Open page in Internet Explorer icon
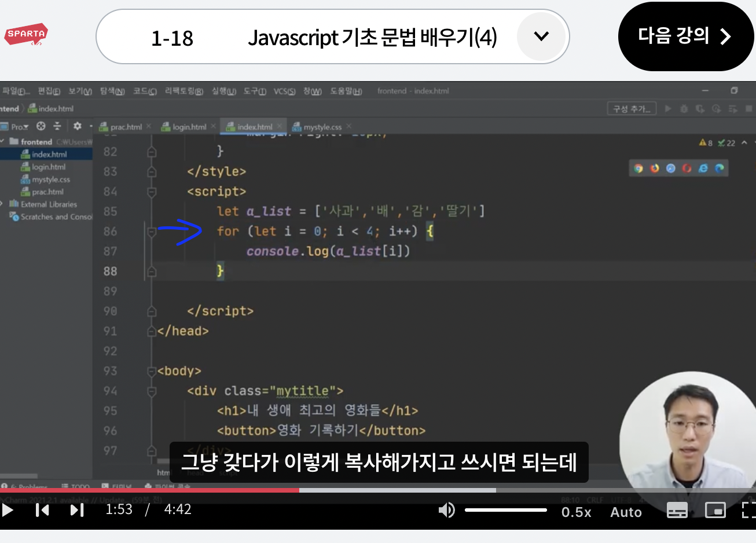This screenshot has height=543, width=756. (703, 168)
